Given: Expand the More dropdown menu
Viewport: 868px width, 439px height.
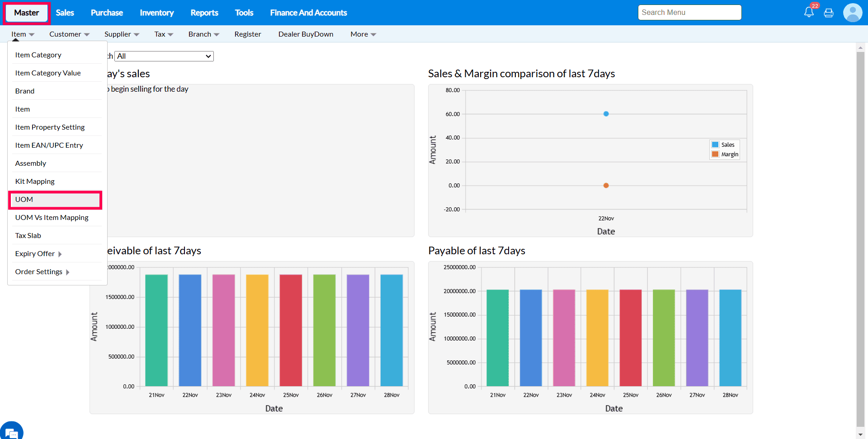Looking at the screenshot, I should pyautogui.click(x=363, y=34).
